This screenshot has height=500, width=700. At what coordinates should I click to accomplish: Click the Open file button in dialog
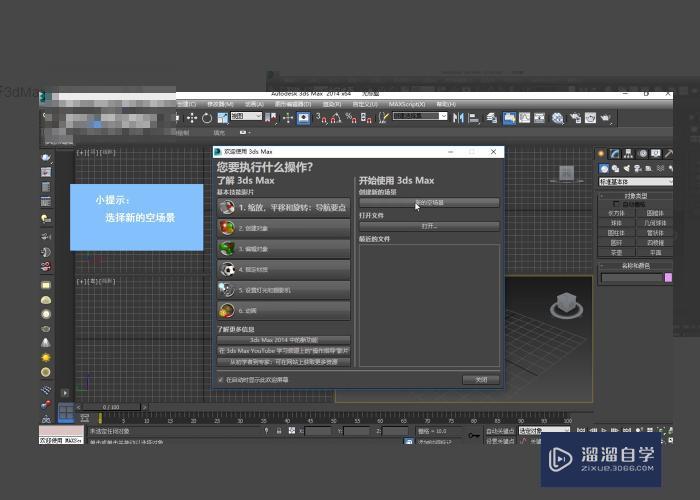point(429,227)
